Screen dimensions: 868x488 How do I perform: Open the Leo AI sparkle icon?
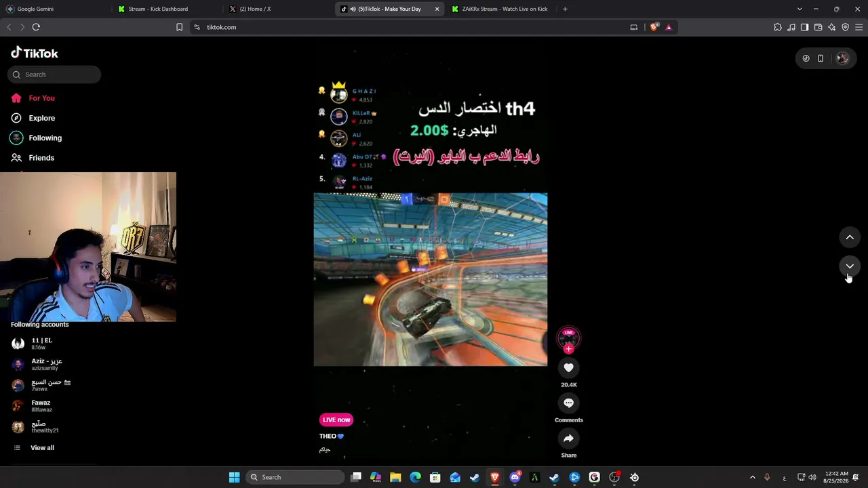[x=832, y=27]
